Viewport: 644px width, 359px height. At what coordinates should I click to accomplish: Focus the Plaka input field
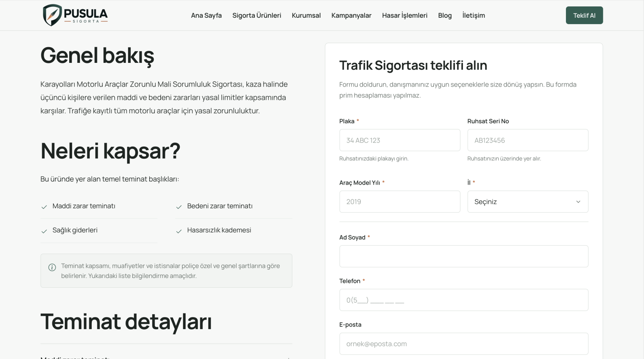(x=400, y=140)
